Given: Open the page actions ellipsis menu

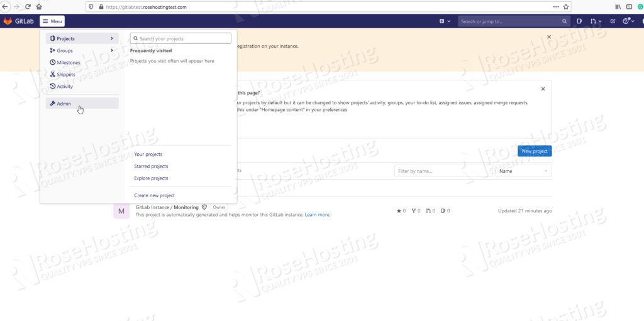Looking at the screenshot, I should (556, 7).
